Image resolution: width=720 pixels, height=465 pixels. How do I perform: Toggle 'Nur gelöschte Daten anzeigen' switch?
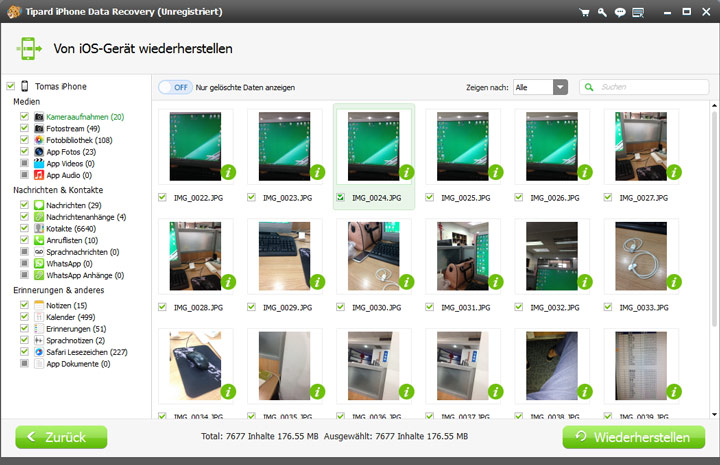pyautogui.click(x=175, y=87)
